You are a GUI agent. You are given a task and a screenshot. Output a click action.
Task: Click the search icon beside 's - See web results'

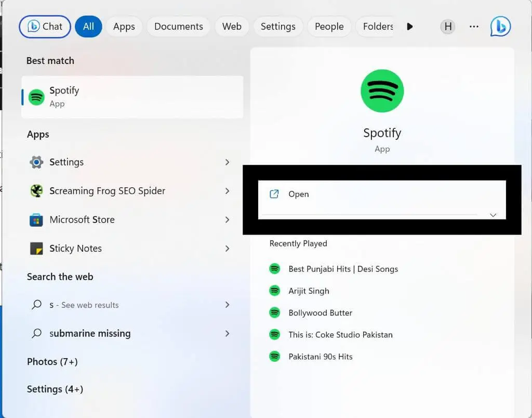tap(36, 305)
